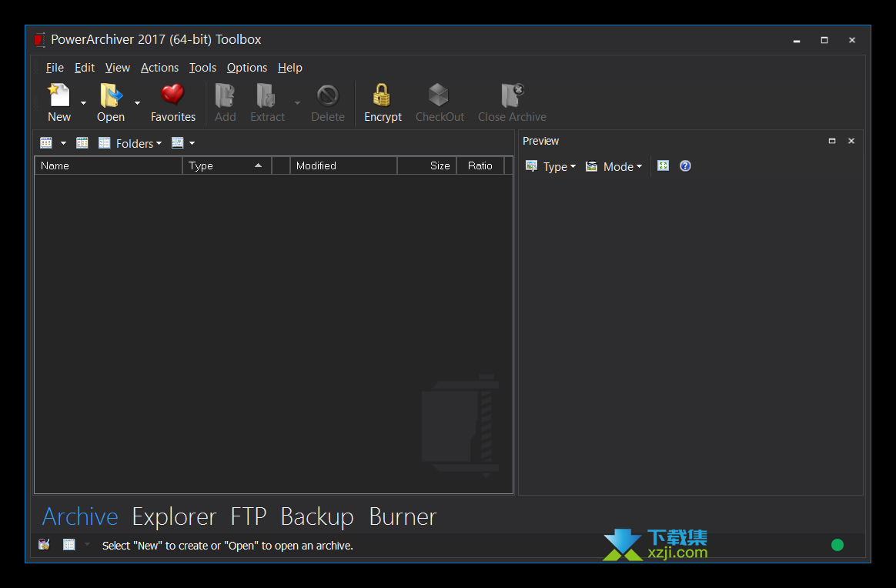896x588 pixels.
Task: Expand the Open button dropdown arrow
Action: click(x=137, y=103)
